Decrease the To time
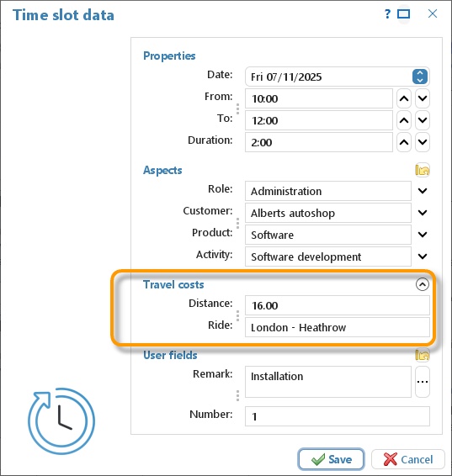The height and width of the screenshot is (476, 452). point(423,120)
